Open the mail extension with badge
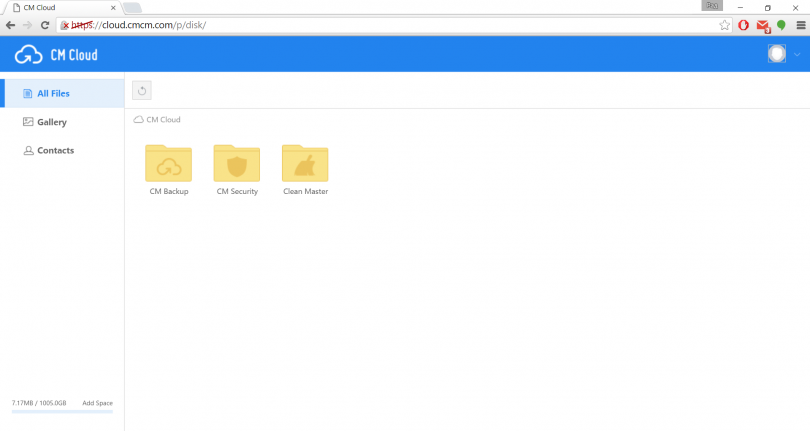 point(763,25)
